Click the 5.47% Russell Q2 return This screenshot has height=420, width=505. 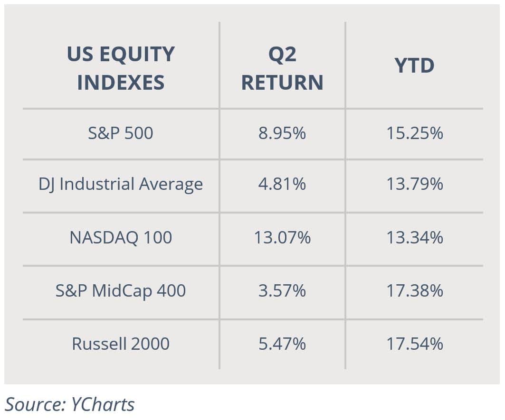(x=282, y=344)
